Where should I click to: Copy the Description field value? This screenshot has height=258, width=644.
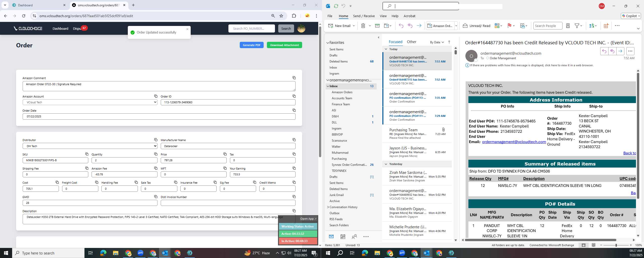point(294,211)
